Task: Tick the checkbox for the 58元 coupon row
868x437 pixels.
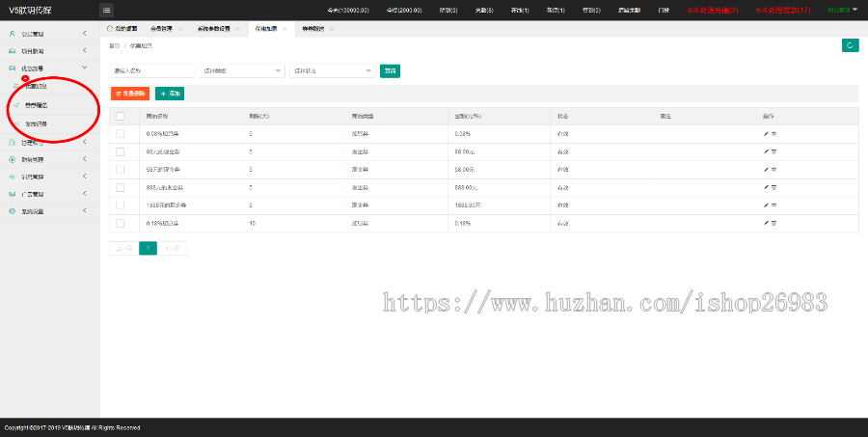Action: pyautogui.click(x=121, y=170)
